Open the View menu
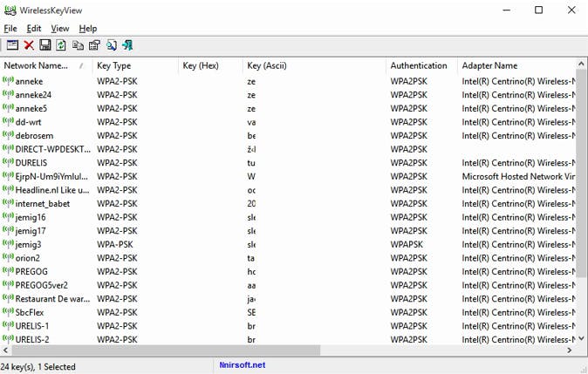The height and width of the screenshot is (374, 588). (x=60, y=29)
